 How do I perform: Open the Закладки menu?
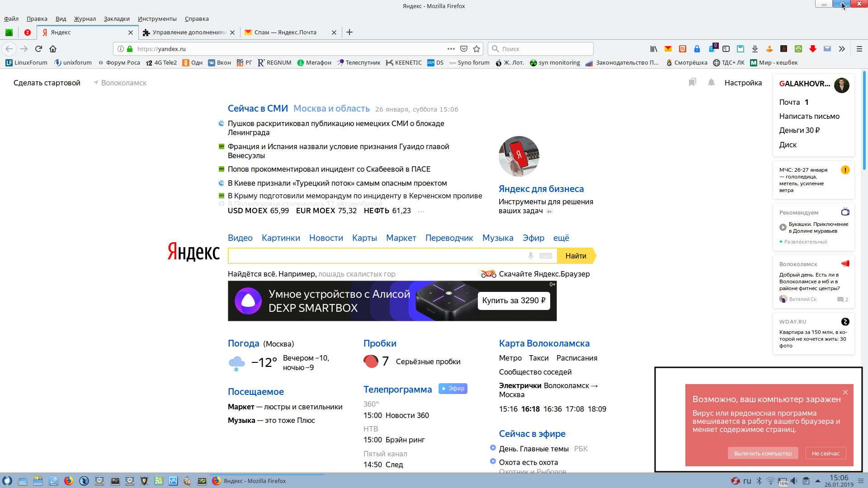pos(116,19)
